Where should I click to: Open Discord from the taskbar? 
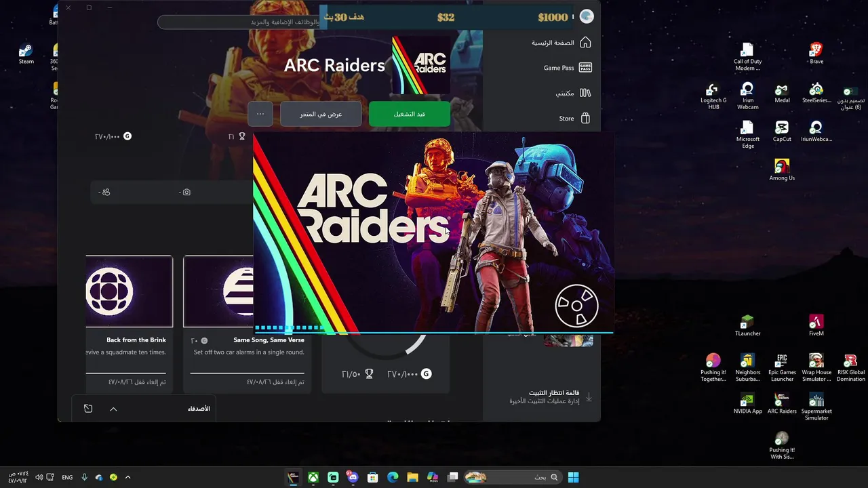353,477
